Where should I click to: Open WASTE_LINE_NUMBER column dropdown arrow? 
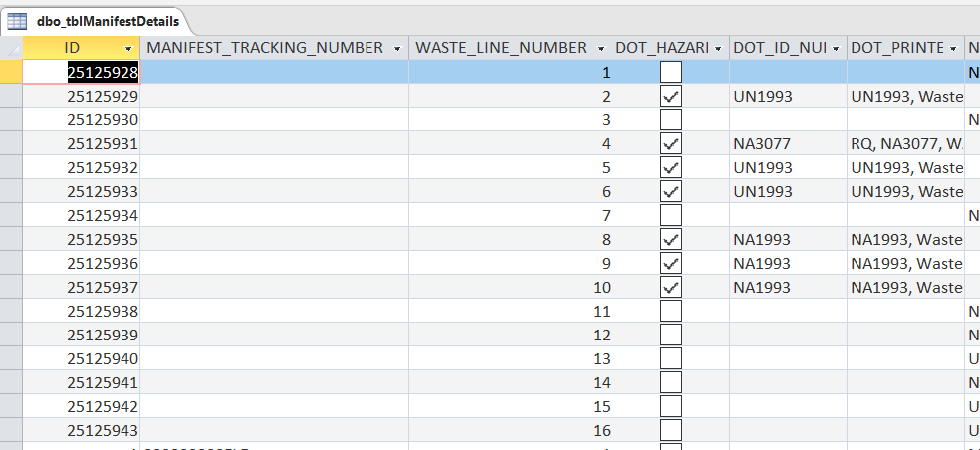tap(601, 48)
